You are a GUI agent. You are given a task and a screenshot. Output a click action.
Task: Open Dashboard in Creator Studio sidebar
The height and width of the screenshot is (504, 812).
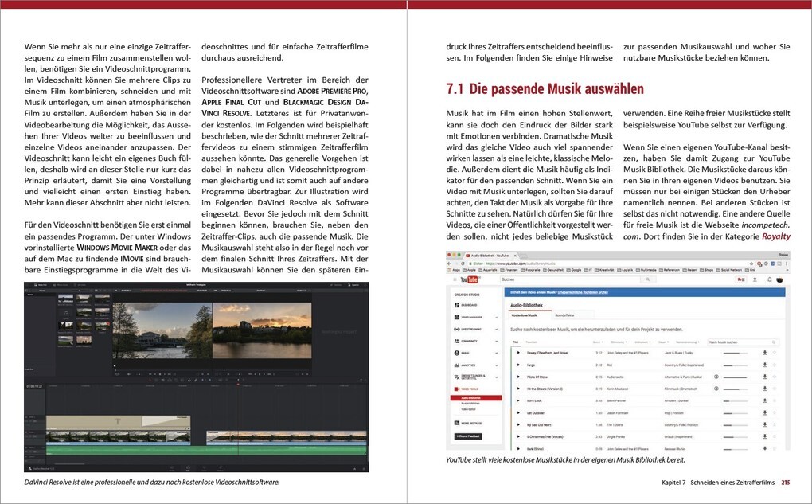coord(466,305)
